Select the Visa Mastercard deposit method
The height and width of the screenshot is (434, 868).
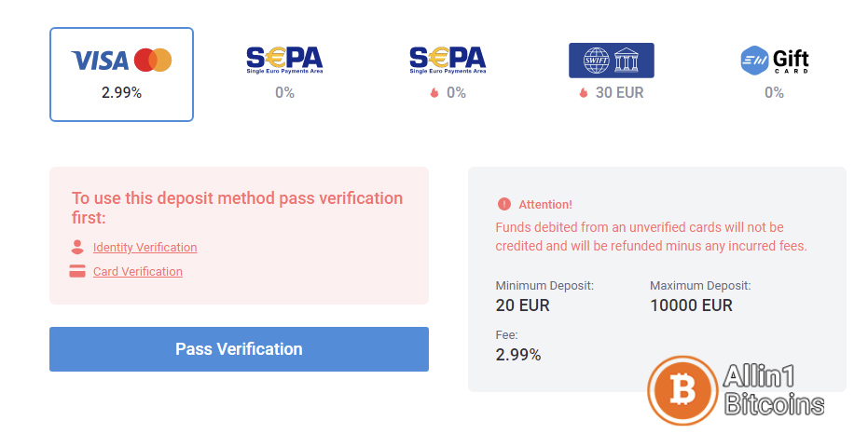click(121, 75)
